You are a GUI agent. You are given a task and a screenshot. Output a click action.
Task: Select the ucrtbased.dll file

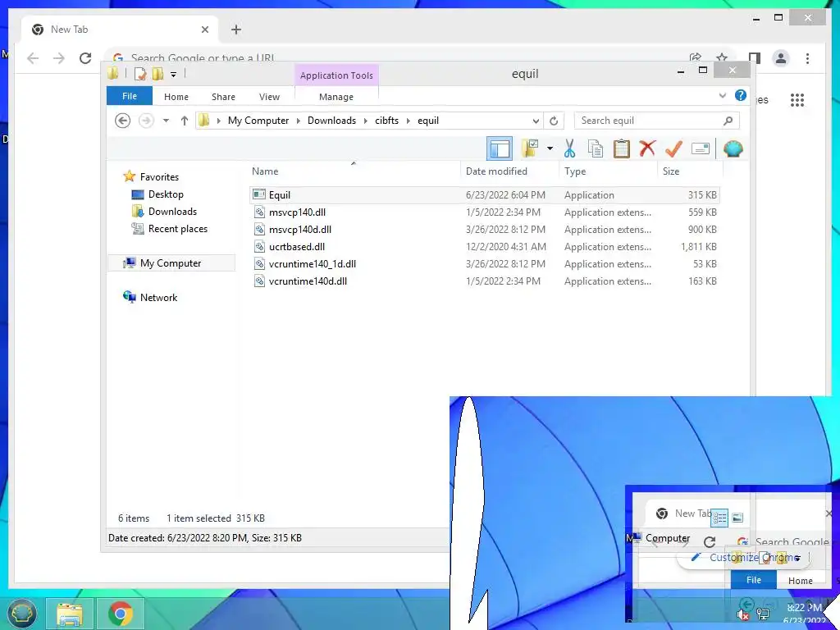[x=485, y=246]
